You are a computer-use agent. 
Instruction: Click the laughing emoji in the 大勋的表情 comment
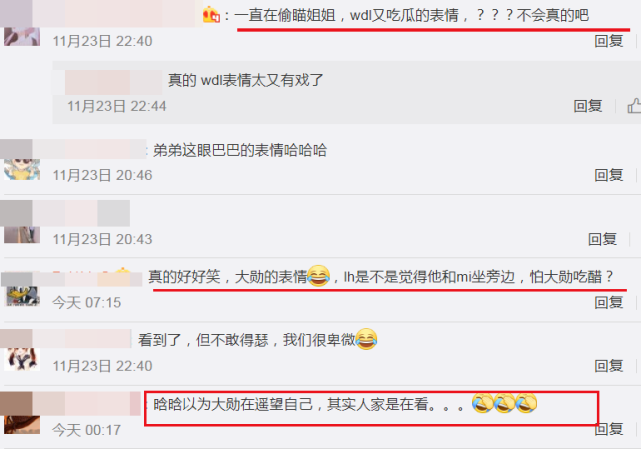pyautogui.click(x=318, y=276)
